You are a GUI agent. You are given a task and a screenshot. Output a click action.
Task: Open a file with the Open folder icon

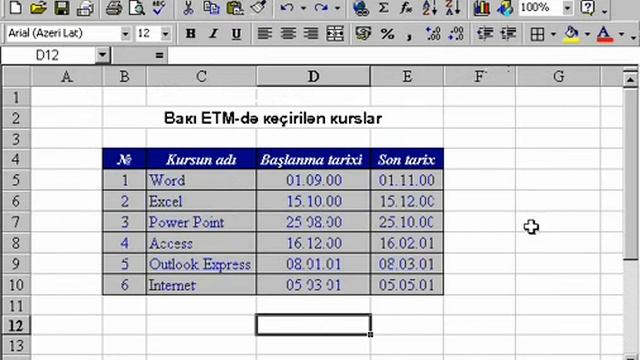tap(38, 7)
